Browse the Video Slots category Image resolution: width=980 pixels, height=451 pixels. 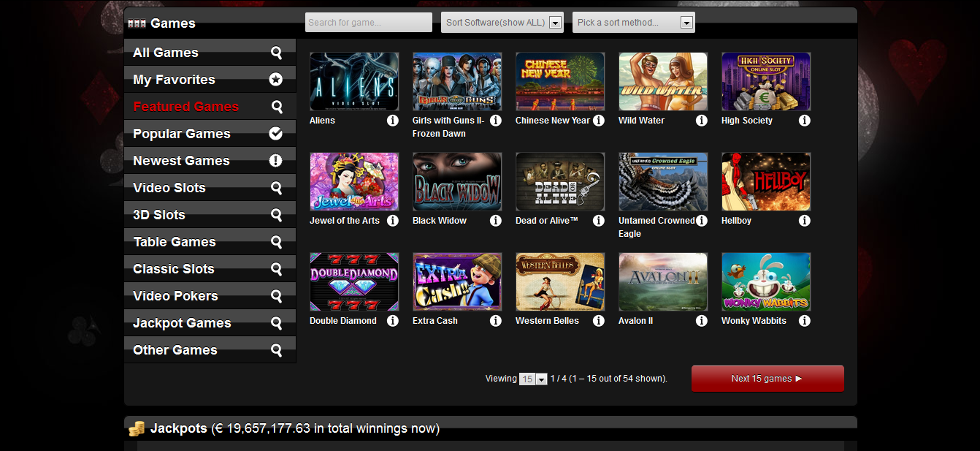[210, 188]
